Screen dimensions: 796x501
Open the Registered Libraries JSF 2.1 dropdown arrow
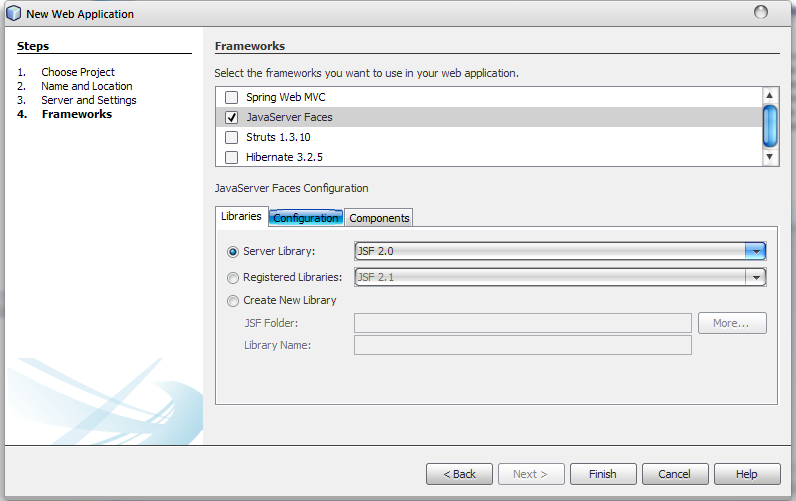[x=755, y=277]
